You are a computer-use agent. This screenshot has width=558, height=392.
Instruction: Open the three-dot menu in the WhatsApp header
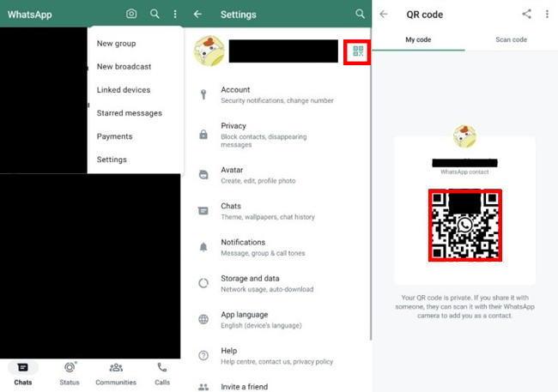[175, 14]
